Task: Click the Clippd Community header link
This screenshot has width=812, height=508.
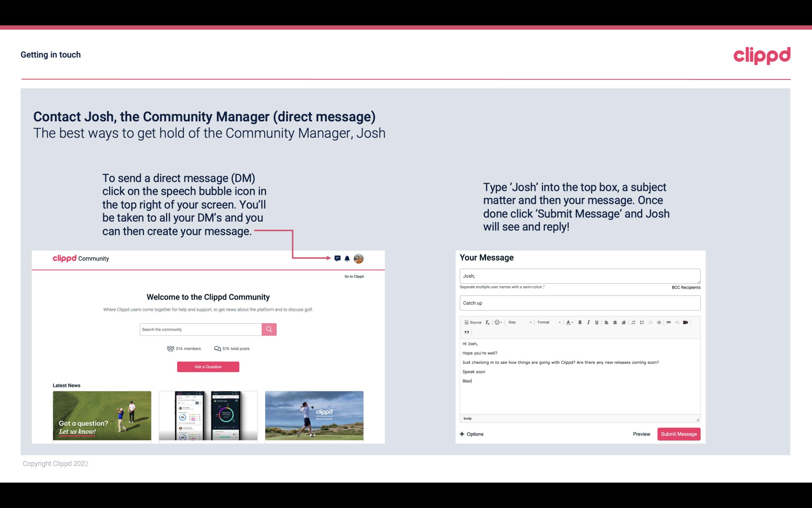Action: [x=81, y=258]
